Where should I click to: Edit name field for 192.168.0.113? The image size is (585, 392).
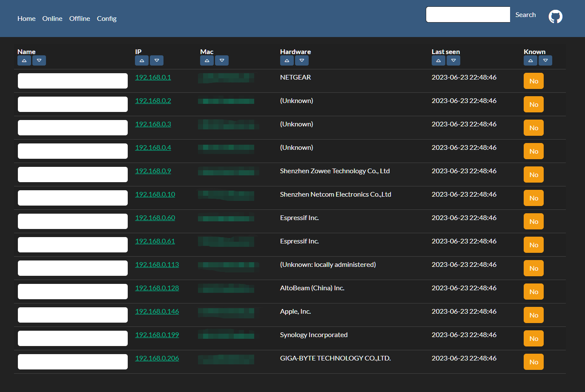[x=73, y=268]
